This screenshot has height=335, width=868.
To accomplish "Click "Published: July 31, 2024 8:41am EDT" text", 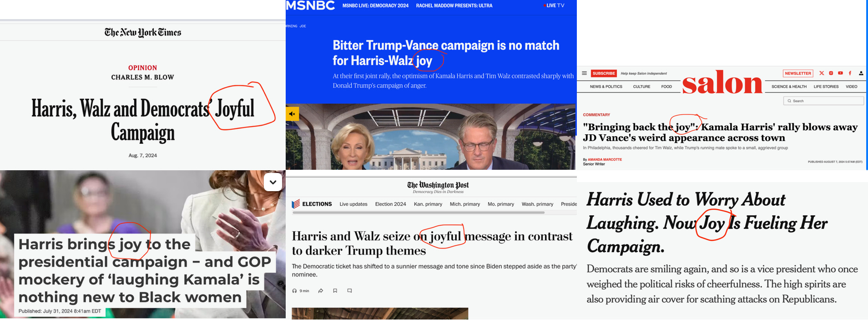I will (x=60, y=311).
